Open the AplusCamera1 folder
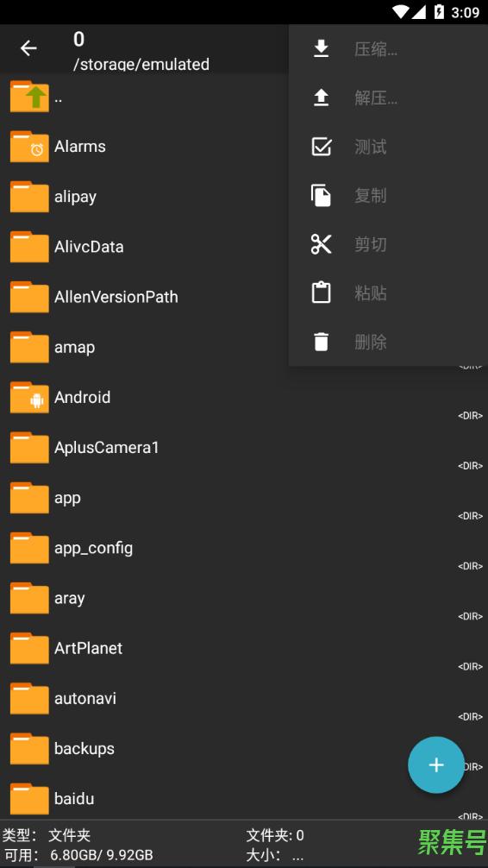488x868 pixels. tap(244, 447)
